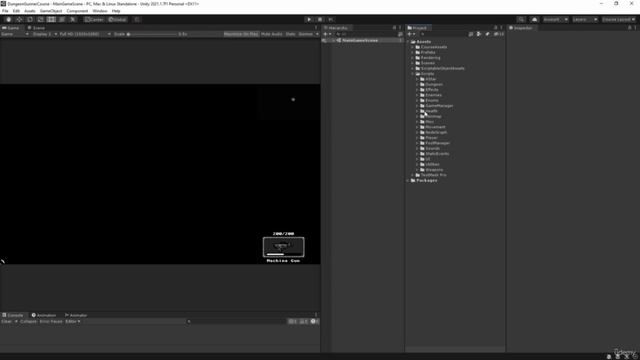Toggle the grid snapping icon
Screen dimensions: 640x360
[x=137, y=20]
